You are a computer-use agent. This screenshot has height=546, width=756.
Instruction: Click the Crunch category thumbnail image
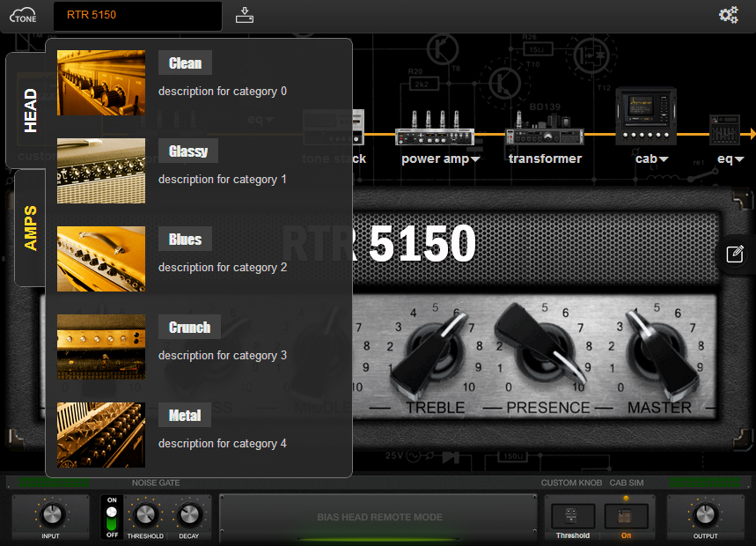(101, 347)
